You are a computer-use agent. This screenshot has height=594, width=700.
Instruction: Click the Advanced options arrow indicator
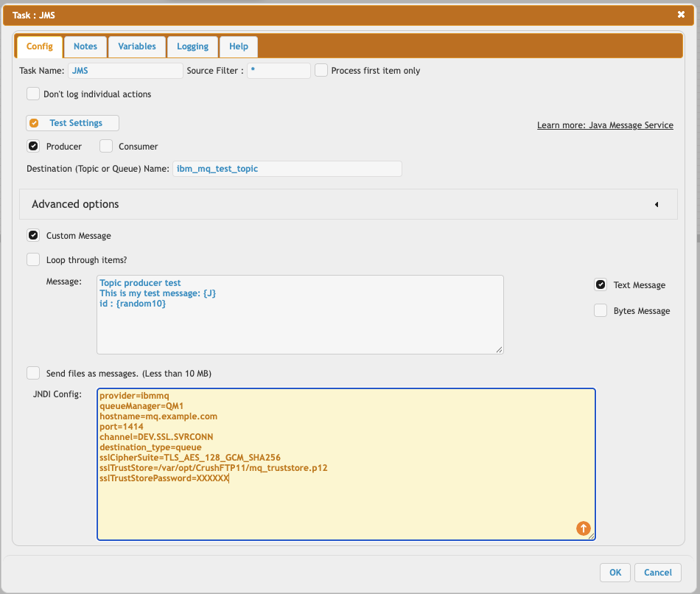point(657,205)
